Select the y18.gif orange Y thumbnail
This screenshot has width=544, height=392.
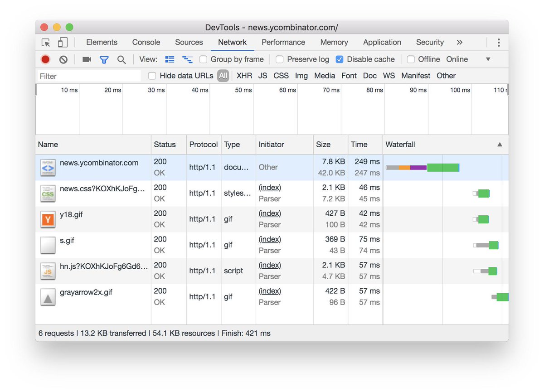48,219
